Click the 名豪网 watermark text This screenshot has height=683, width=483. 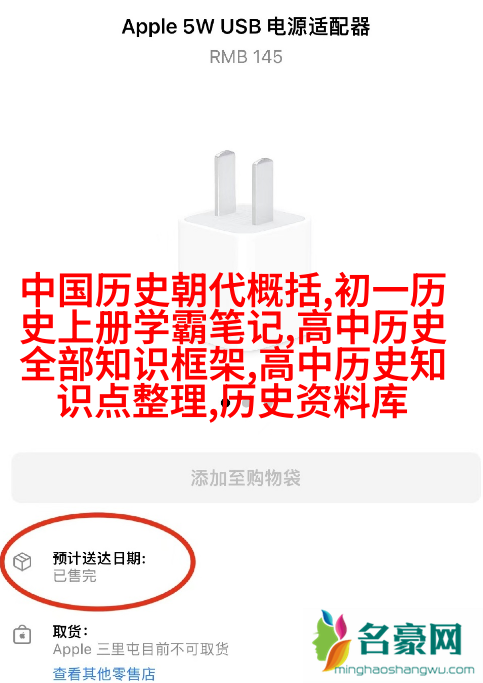(410, 639)
